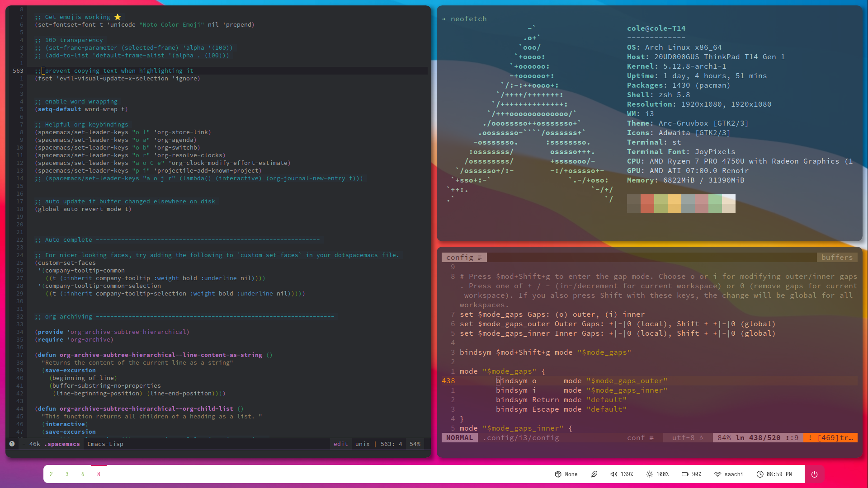Switch to workspace 2
The image size is (868, 488).
point(51,474)
